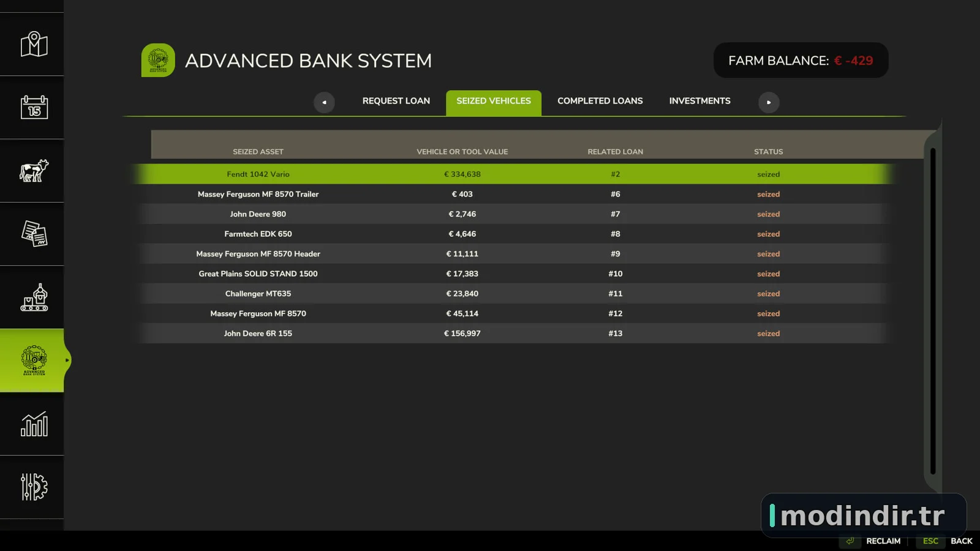Click seized status of Farmtech EDK 650
This screenshot has height=551, width=980.
(x=769, y=234)
